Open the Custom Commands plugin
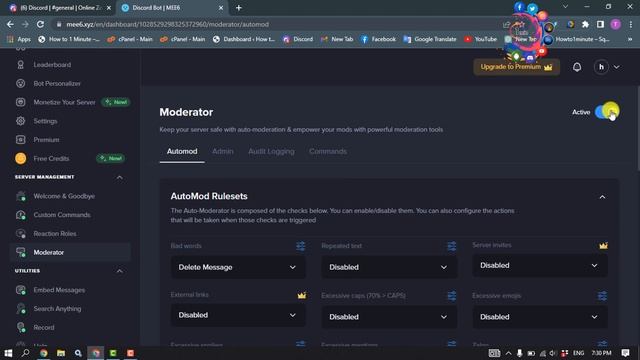Image resolution: width=640 pixels, height=360 pixels. click(x=62, y=215)
